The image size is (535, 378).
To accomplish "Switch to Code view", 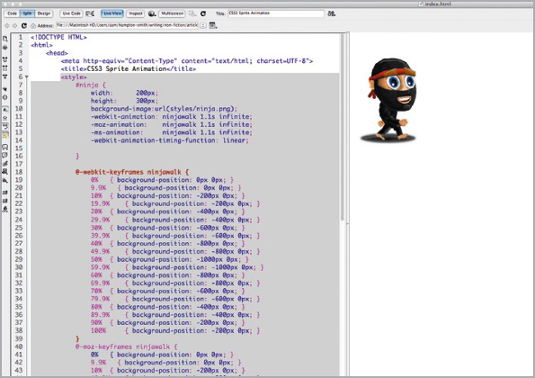I will point(12,13).
